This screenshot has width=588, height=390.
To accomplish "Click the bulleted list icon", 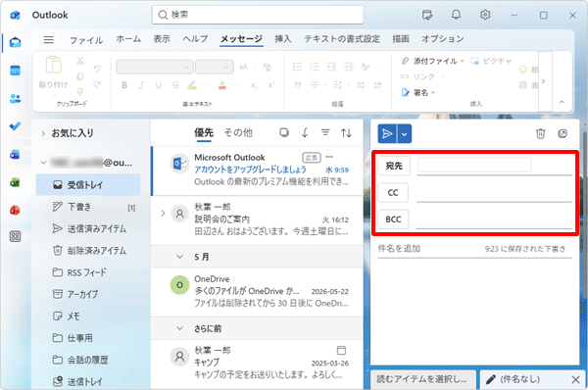I will [x=297, y=67].
